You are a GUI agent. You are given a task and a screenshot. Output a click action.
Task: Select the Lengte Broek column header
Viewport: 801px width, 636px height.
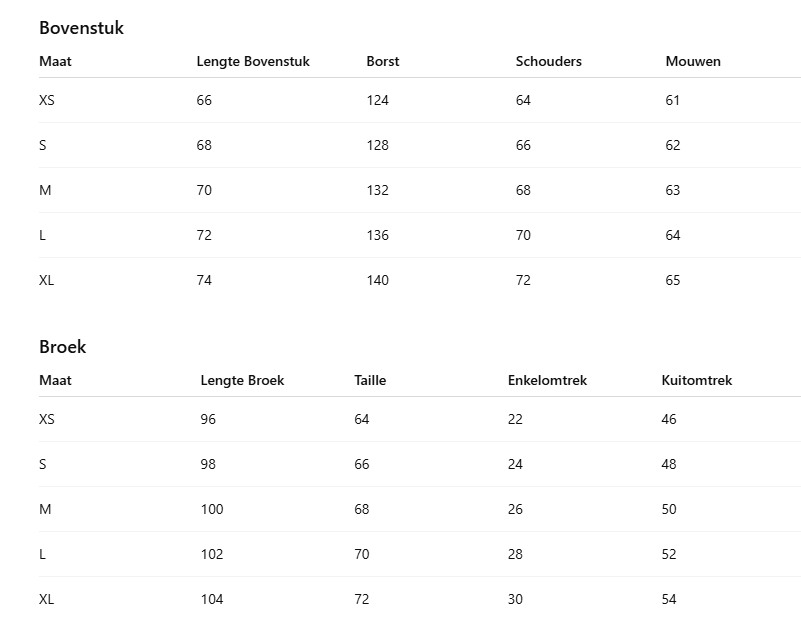pyautogui.click(x=242, y=380)
